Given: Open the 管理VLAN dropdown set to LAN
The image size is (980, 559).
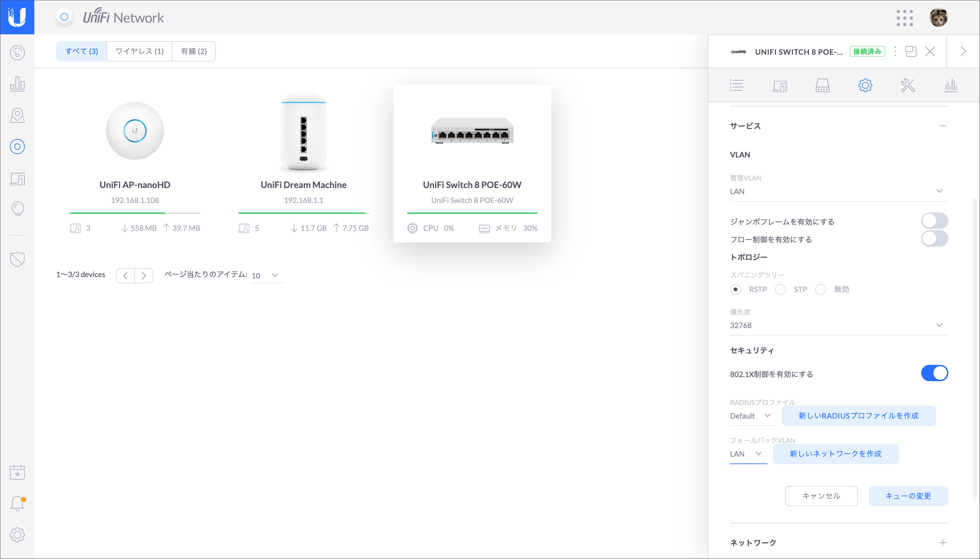Looking at the screenshot, I should 839,191.
